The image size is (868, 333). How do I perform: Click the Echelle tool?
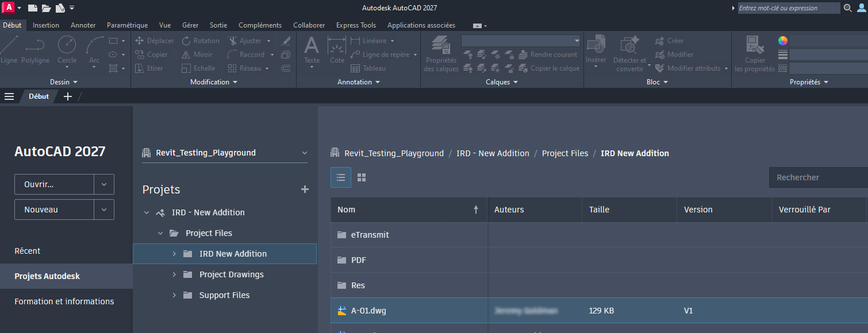pyautogui.click(x=198, y=68)
